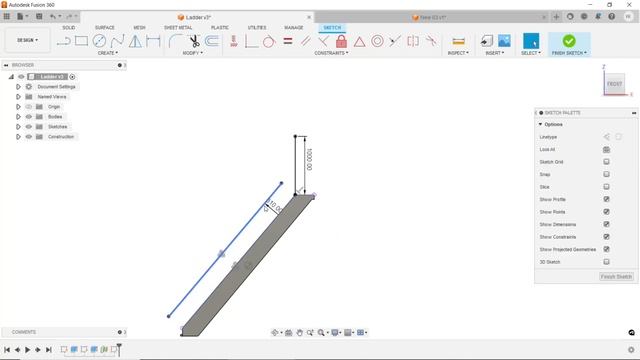Expand the Named Views node
Screen dimensions: 640x360
[x=18, y=97]
